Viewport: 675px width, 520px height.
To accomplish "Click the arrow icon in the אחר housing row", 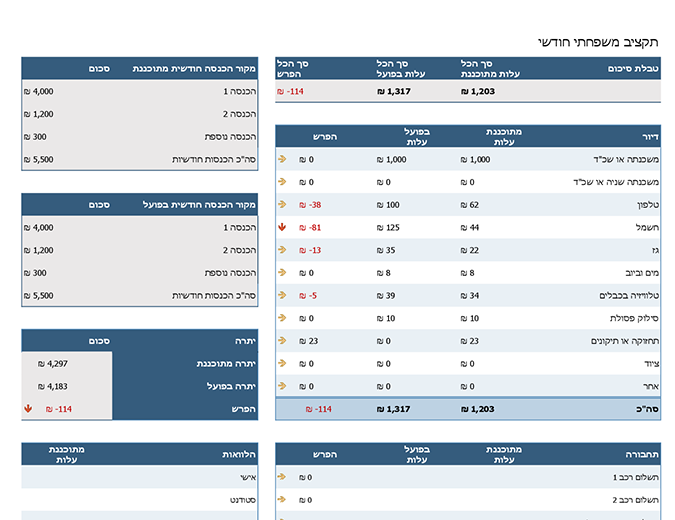I will click(282, 386).
